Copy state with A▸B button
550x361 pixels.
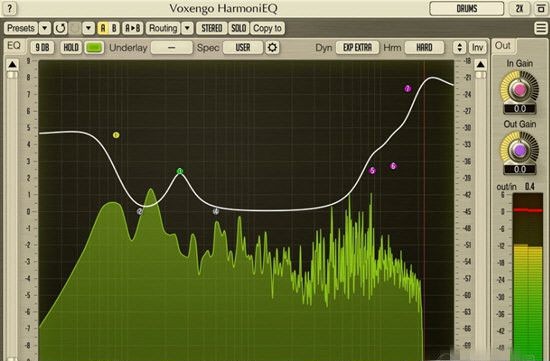(x=133, y=28)
